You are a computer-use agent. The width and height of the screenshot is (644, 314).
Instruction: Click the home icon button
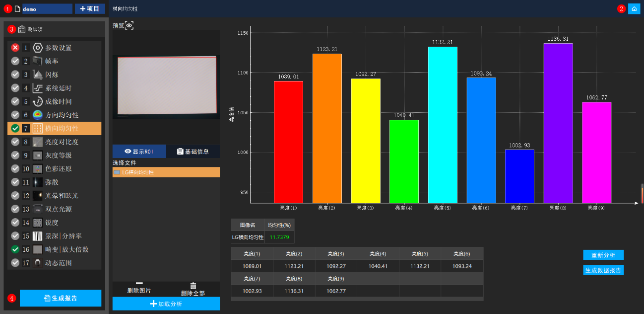(634, 8)
